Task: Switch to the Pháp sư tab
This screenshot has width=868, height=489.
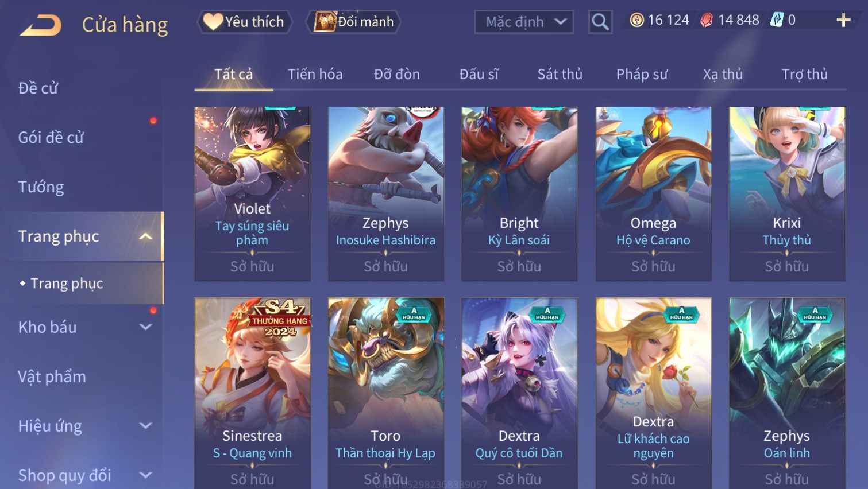Action: [x=642, y=74]
